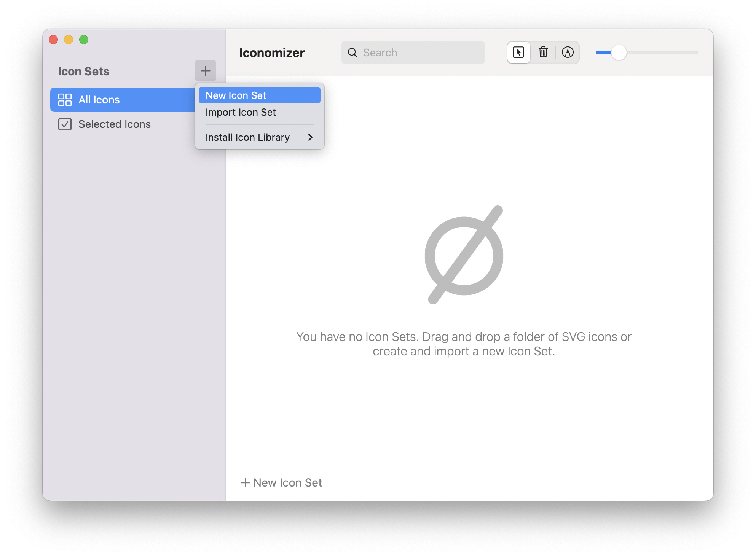Screen dimensions: 756x557
Task: Click the icon size slider handle
Action: tap(619, 53)
